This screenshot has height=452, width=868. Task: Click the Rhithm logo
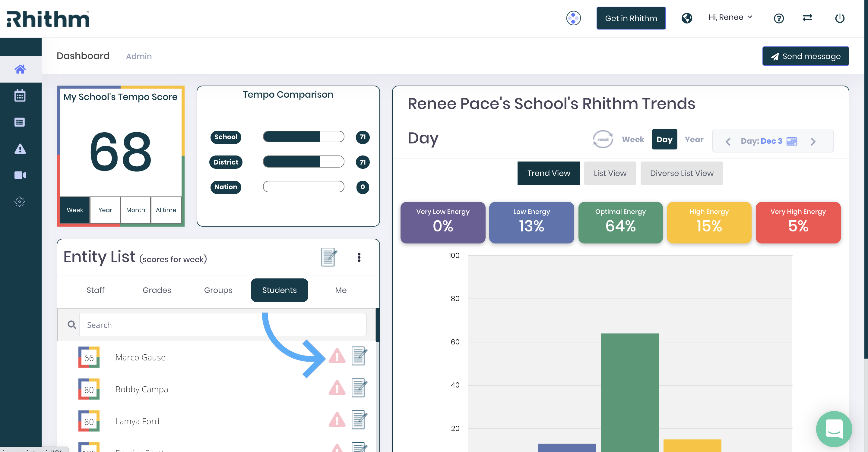[x=48, y=19]
